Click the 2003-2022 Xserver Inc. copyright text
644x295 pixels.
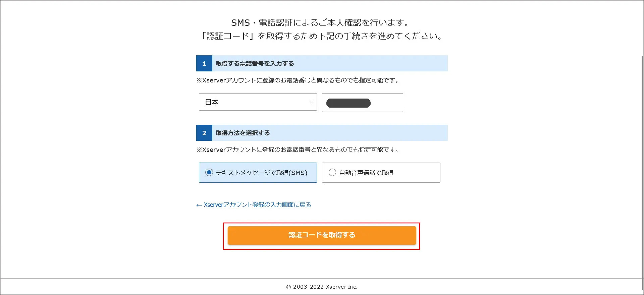point(322,287)
